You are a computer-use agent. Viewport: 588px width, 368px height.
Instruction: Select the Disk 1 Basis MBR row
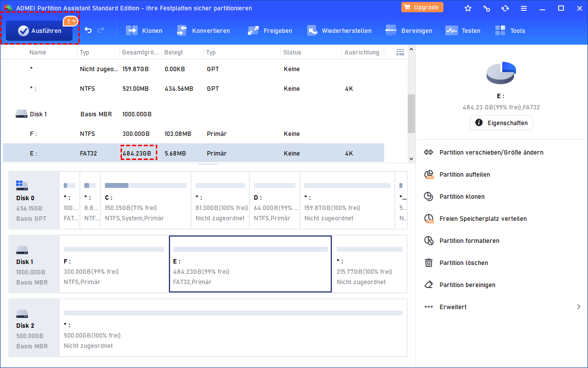[194, 114]
